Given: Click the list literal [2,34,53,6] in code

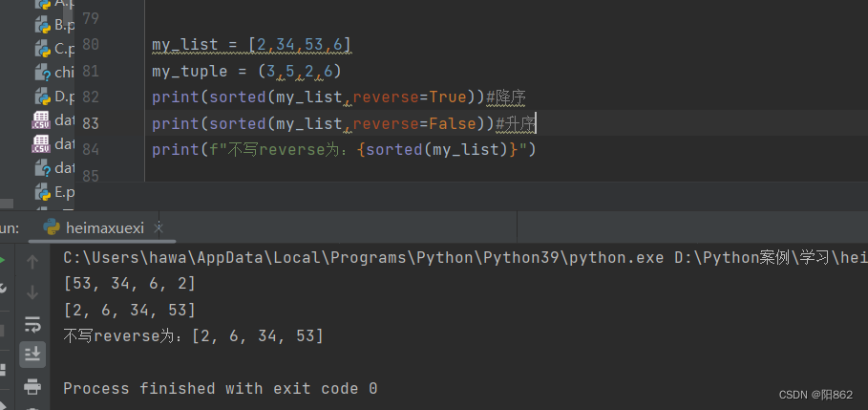Looking at the screenshot, I should point(300,45).
